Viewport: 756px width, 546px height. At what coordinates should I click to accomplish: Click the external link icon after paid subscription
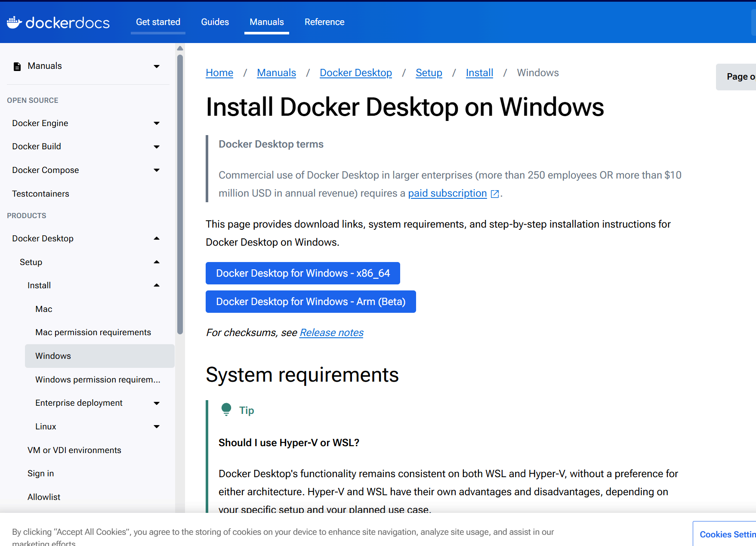[x=495, y=194]
